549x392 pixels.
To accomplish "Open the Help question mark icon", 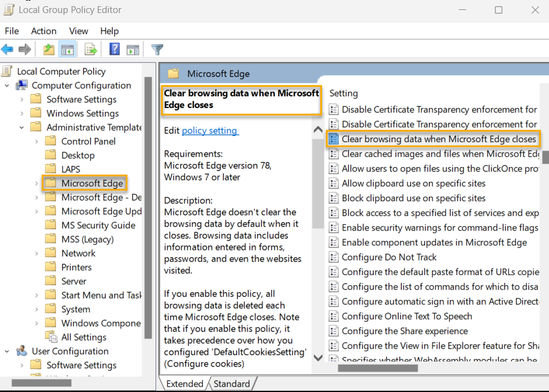I will 114,49.
